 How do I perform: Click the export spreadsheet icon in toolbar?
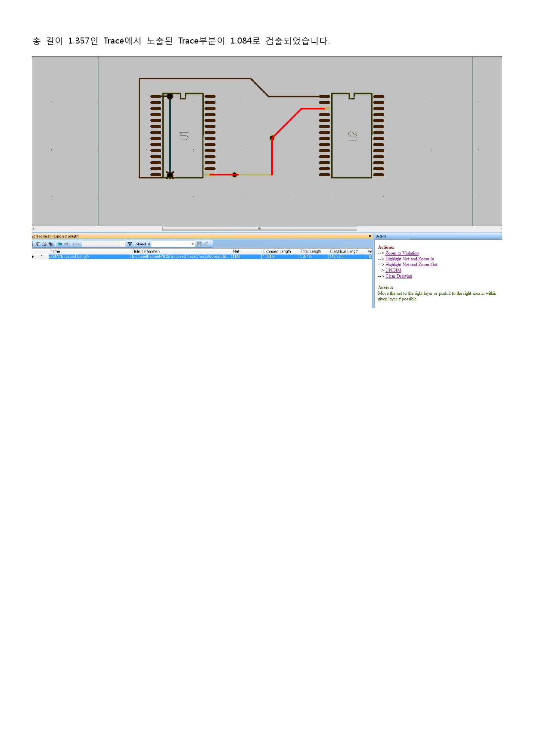[37, 244]
